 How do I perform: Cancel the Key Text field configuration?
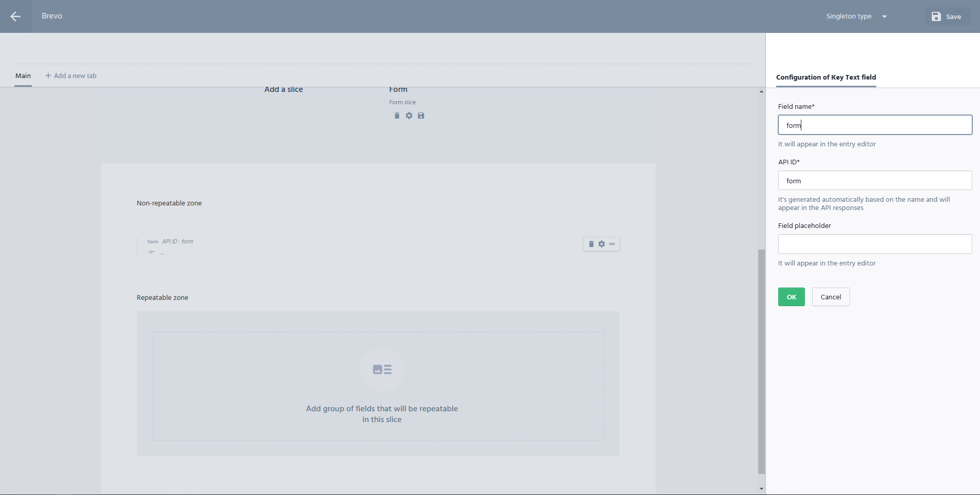coord(830,297)
